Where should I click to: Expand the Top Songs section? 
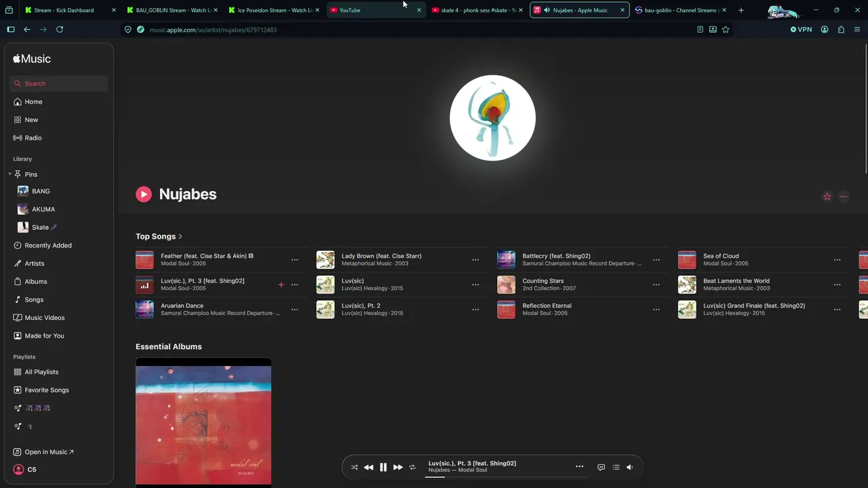pyautogui.click(x=159, y=237)
